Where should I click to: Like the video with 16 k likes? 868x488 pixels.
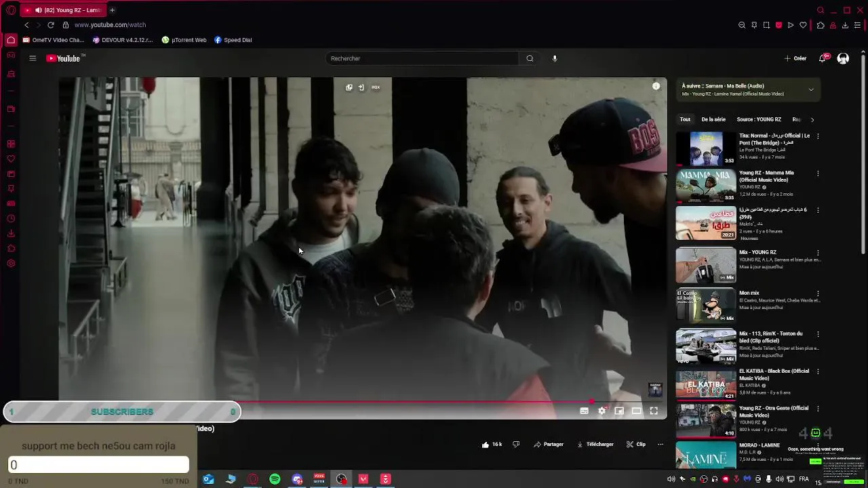pos(492,445)
